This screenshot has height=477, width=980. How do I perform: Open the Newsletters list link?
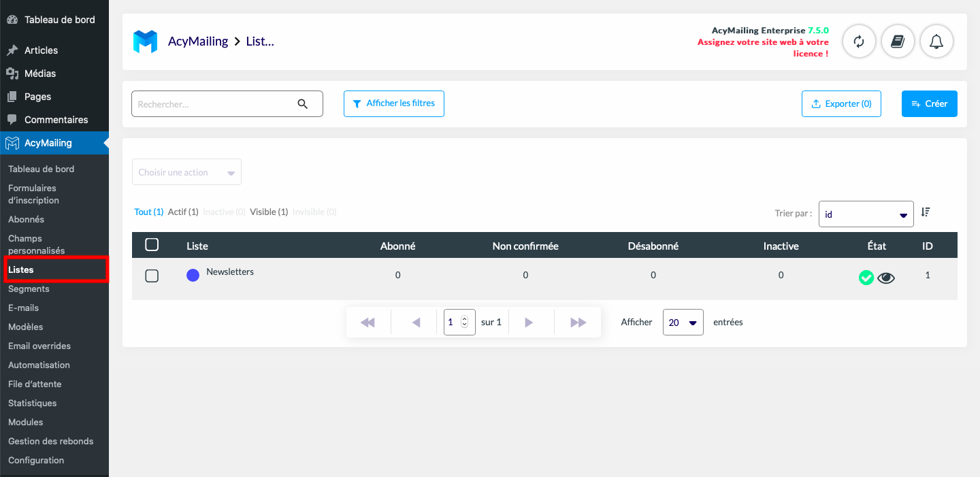coord(230,272)
